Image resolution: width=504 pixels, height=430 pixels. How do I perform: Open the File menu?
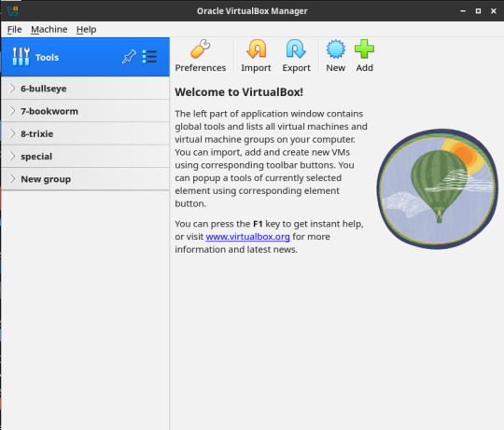pos(14,29)
